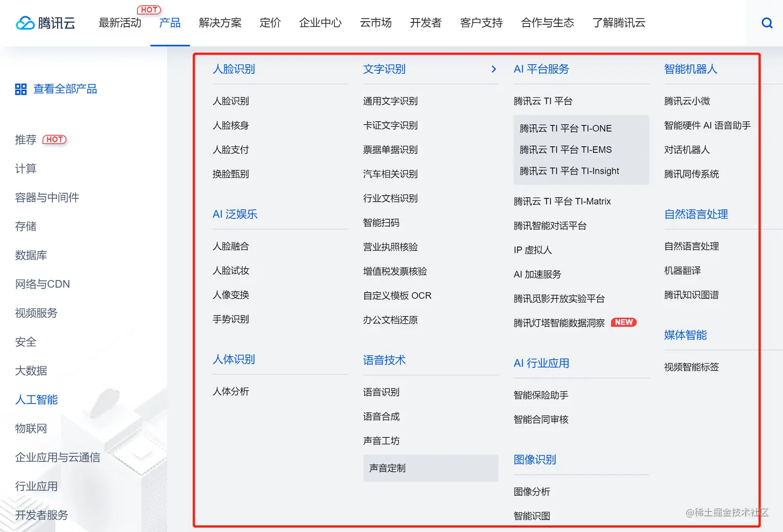
Task: Select the 视频服务 sidebar category
Action: (x=36, y=313)
